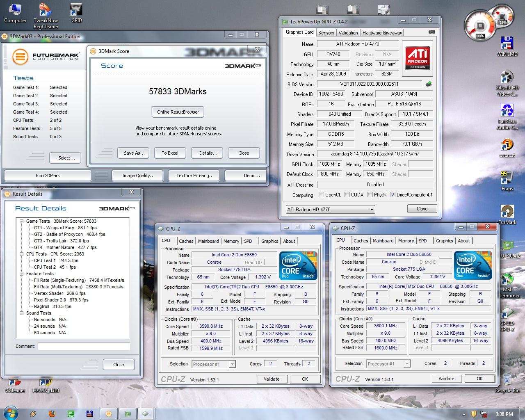The image size is (525, 420).
Task: Click the CPU-Z taskbar button
Action: (146, 414)
